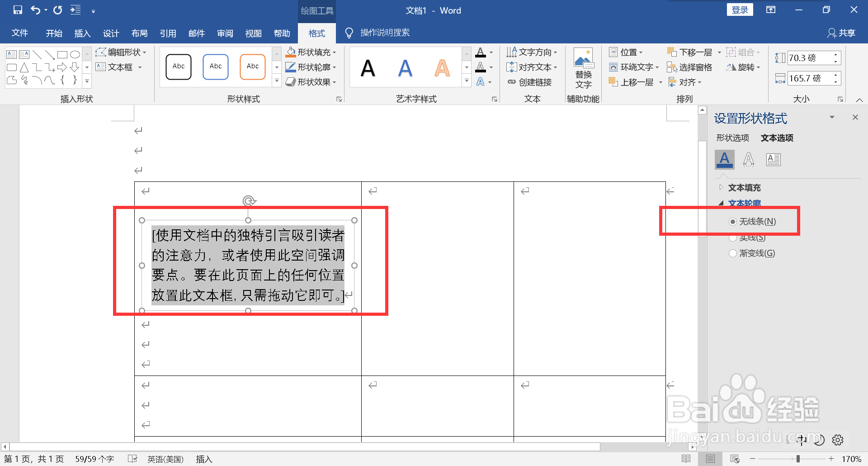Select the 无线条 (No line) radio button
868x466 pixels.
tap(733, 221)
